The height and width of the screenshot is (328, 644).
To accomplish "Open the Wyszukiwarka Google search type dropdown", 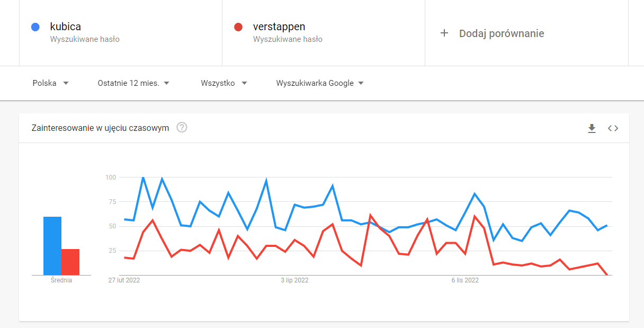I will pos(320,83).
